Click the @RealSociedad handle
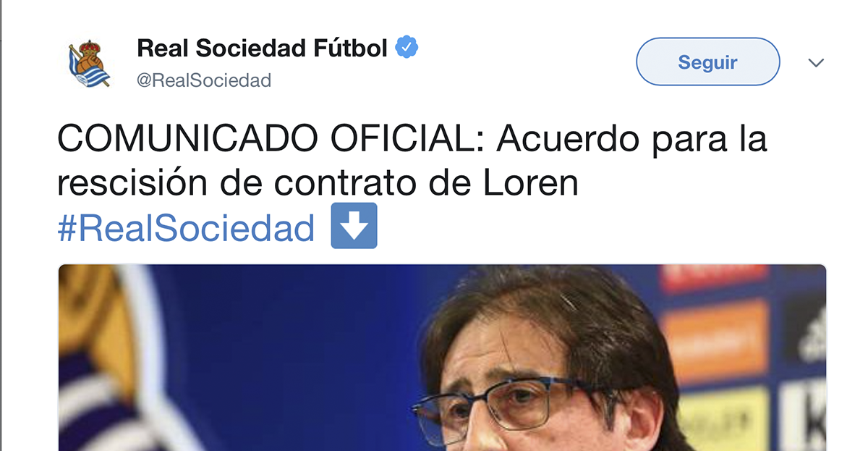 tap(204, 80)
